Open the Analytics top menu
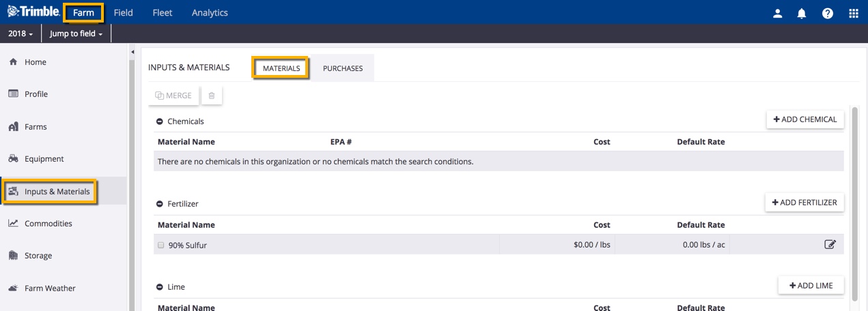Viewport: 868px width, 311px height. point(210,13)
